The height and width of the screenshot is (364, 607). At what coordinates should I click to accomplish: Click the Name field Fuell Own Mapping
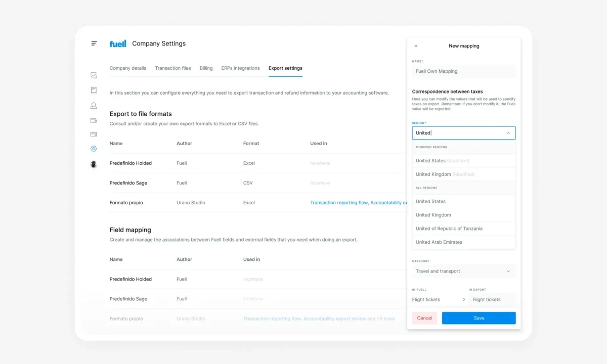pyautogui.click(x=463, y=71)
